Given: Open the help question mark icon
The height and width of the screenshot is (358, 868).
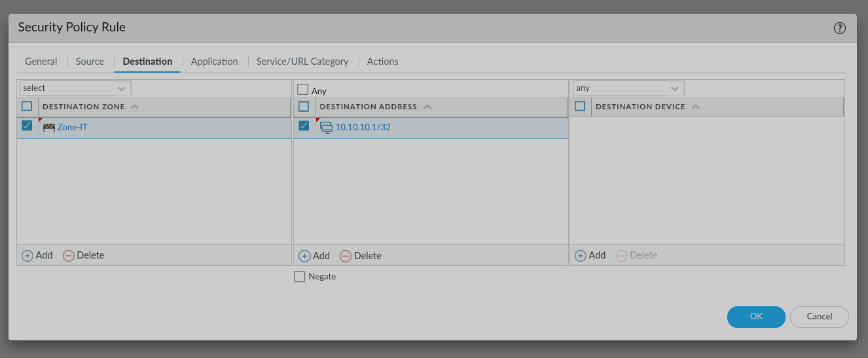Looking at the screenshot, I should coord(840,28).
